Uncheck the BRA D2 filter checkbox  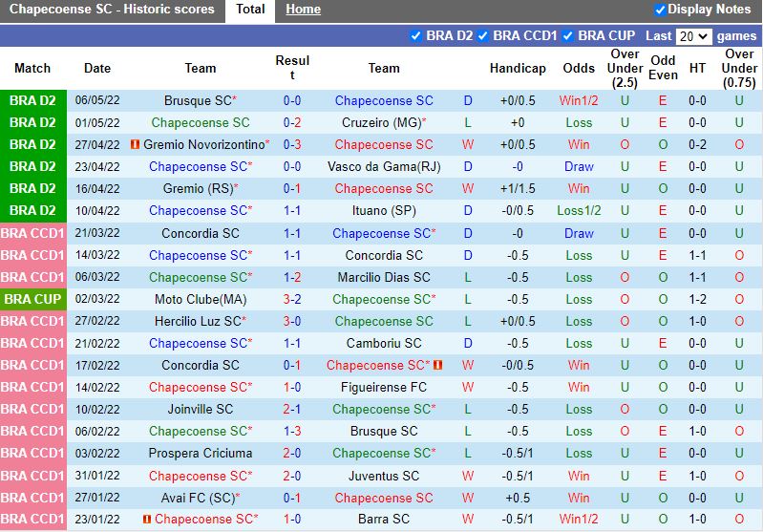click(415, 36)
